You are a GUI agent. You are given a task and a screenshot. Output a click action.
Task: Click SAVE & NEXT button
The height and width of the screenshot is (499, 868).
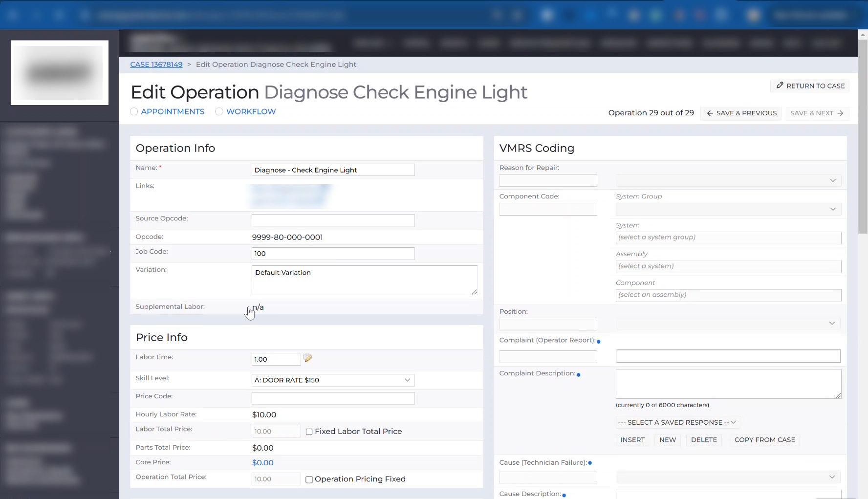click(817, 113)
